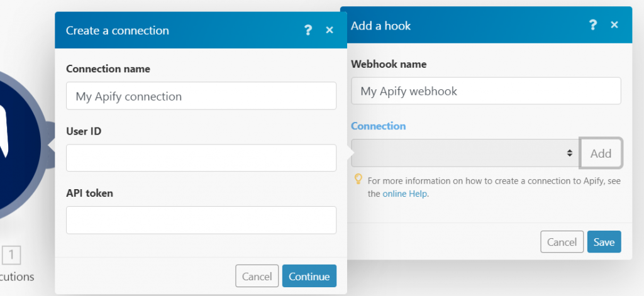The height and width of the screenshot is (296, 644).
Task: Click the lightbulb hint icon under Connection
Action: click(x=358, y=180)
